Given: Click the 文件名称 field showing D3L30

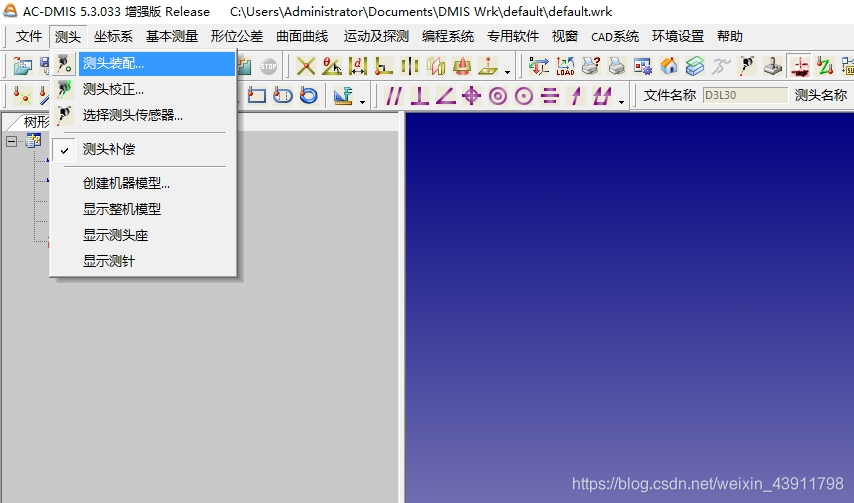Looking at the screenshot, I should point(745,95).
